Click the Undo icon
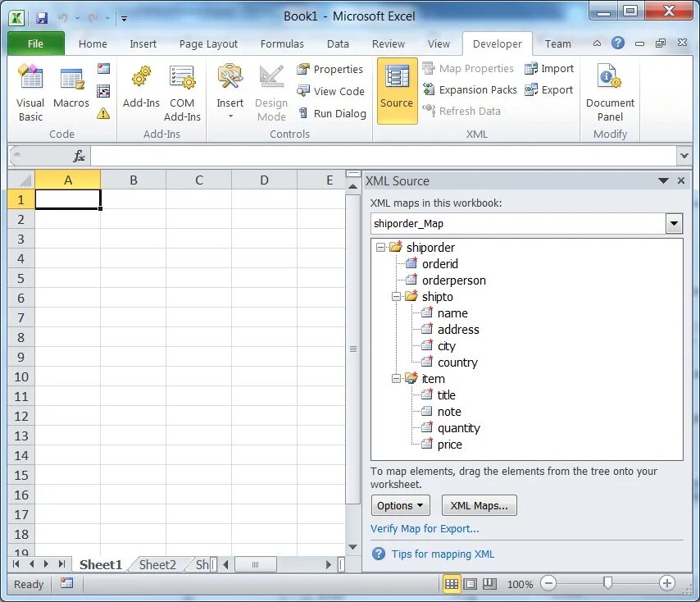The width and height of the screenshot is (700, 602). point(63,18)
